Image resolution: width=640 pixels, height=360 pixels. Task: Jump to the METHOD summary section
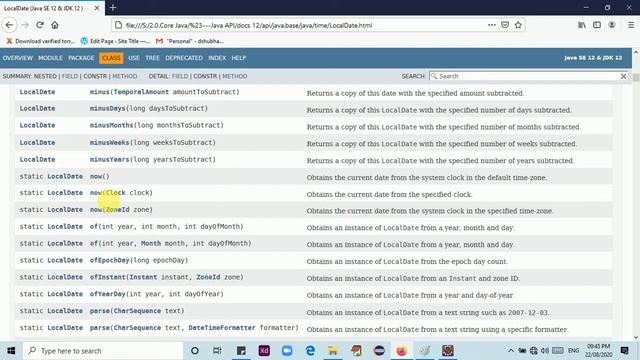tap(125, 76)
